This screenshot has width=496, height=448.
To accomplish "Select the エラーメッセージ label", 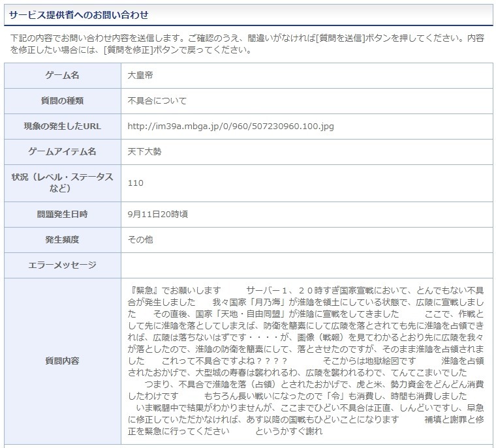I will click(x=62, y=265).
